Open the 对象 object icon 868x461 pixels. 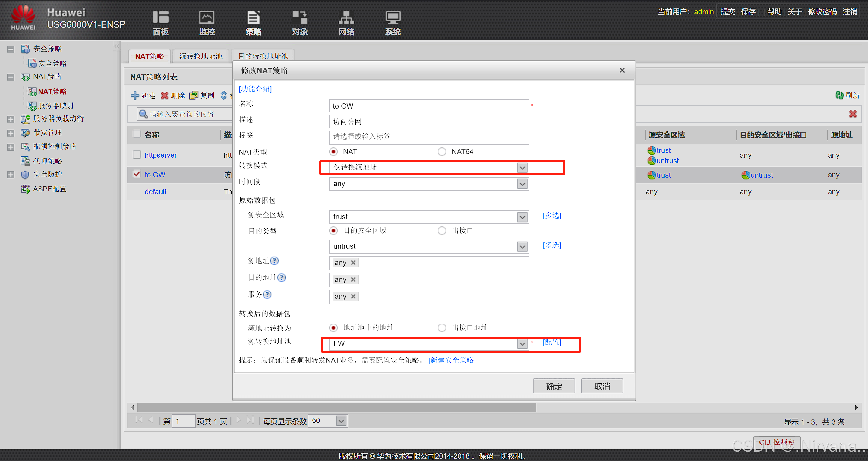point(300,17)
